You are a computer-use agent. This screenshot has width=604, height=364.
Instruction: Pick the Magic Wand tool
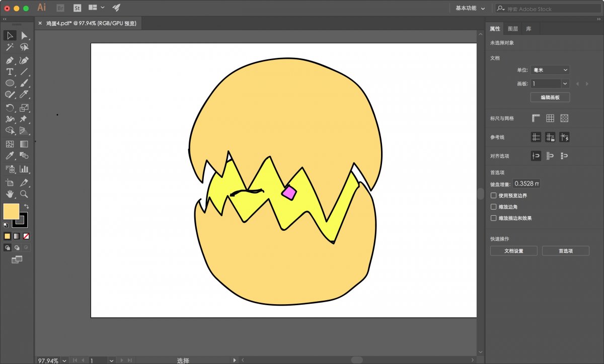click(x=10, y=47)
